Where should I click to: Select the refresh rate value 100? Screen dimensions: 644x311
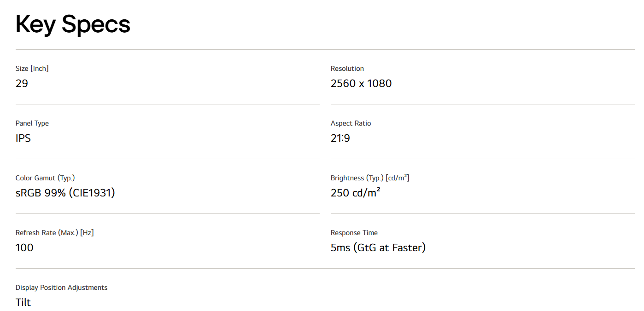[24, 248]
